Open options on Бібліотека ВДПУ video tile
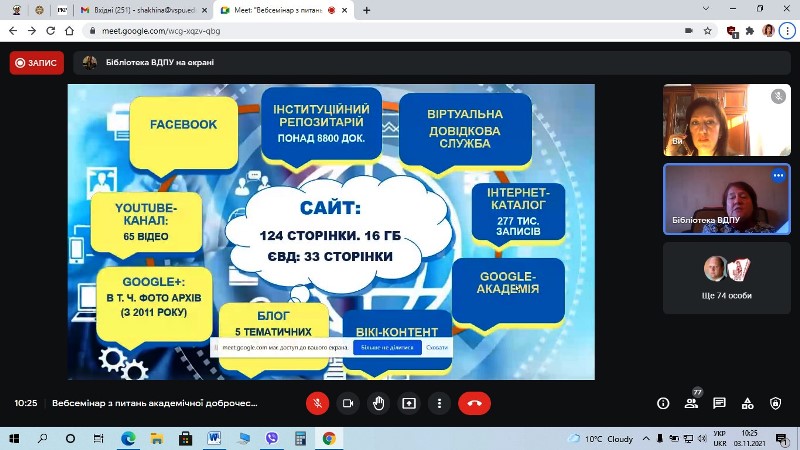Screen dimensions: 800x450 (x=778, y=176)
